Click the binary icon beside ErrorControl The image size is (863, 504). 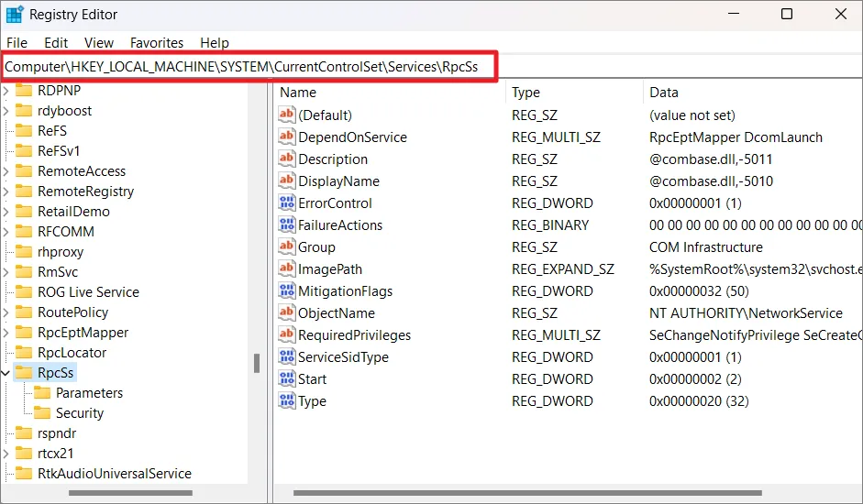287,203
